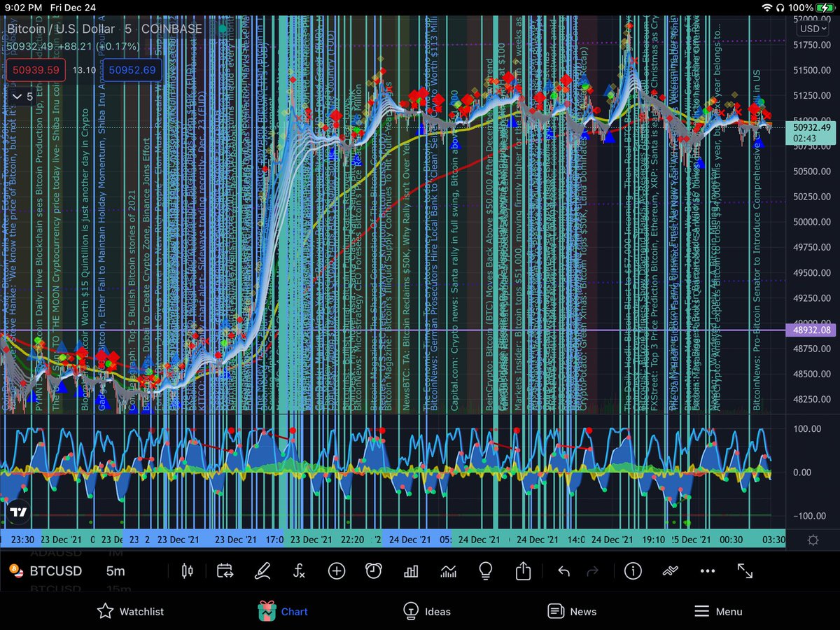Open the alarm clock alert icon

coord(374,571)
